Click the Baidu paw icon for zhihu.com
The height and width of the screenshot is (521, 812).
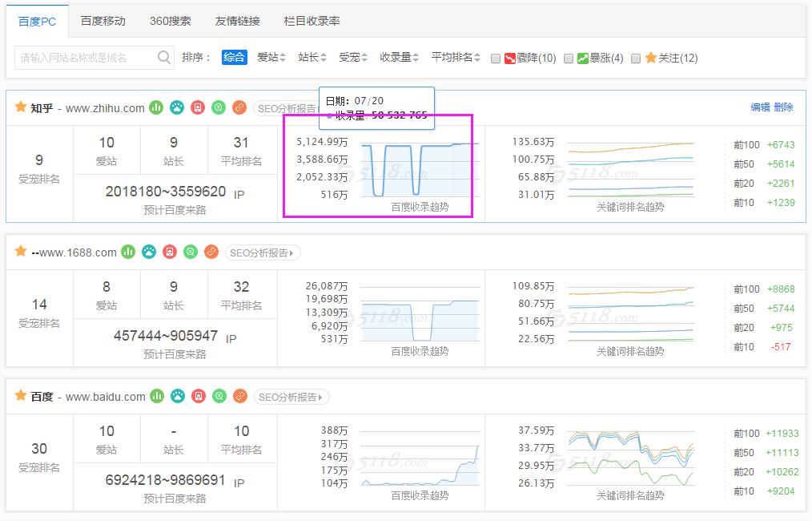pos(177,107)
